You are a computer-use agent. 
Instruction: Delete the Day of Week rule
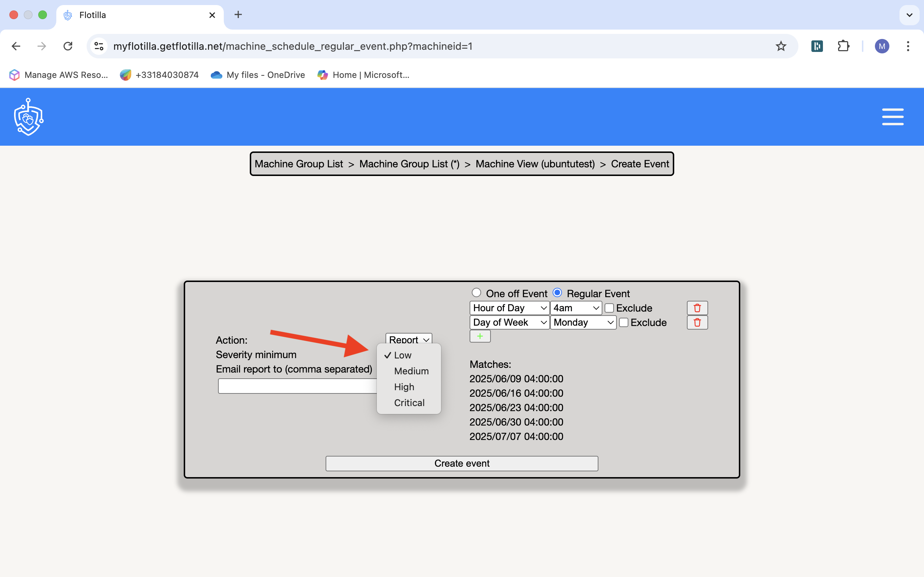tap(697, 322)
